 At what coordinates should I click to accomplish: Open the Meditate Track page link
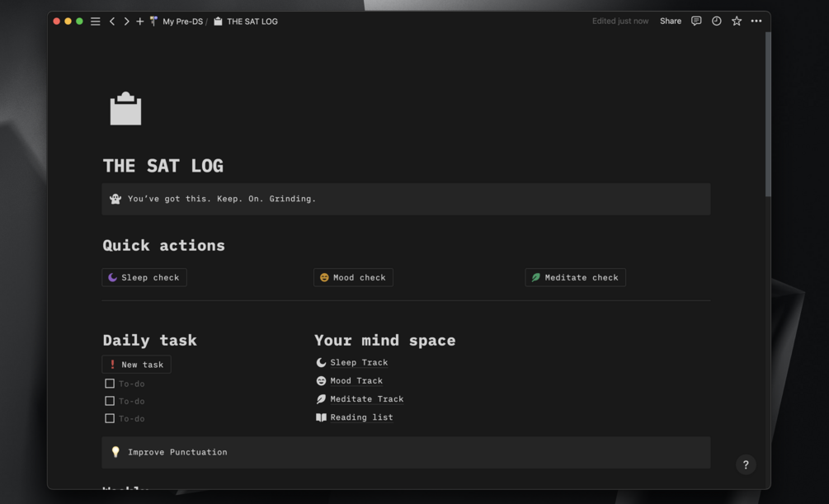[x=367, y=398]
